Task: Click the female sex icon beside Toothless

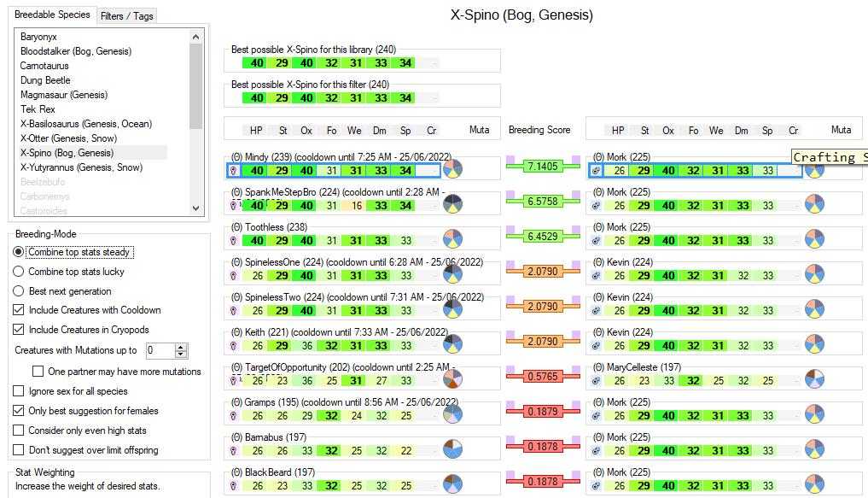Action: coord(234,241)
